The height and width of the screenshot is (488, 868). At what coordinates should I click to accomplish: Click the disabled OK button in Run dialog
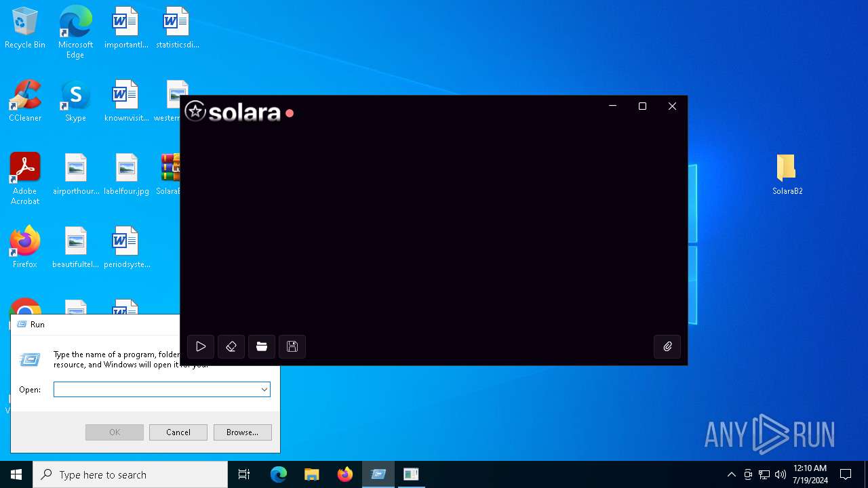[115, 432]
